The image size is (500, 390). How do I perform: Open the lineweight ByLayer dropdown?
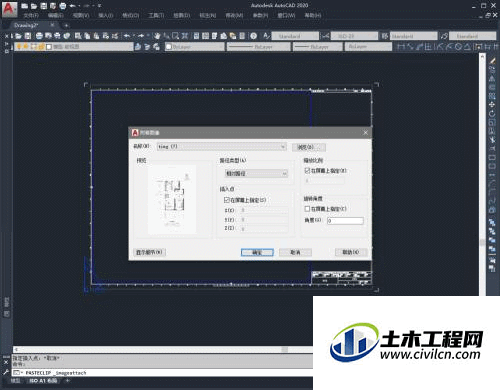(x=318, y=47)
